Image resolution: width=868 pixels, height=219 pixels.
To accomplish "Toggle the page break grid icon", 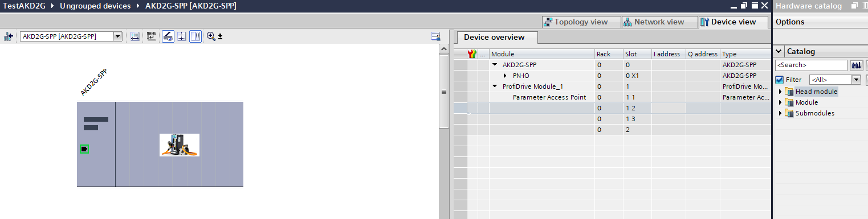I will (182, 36).
